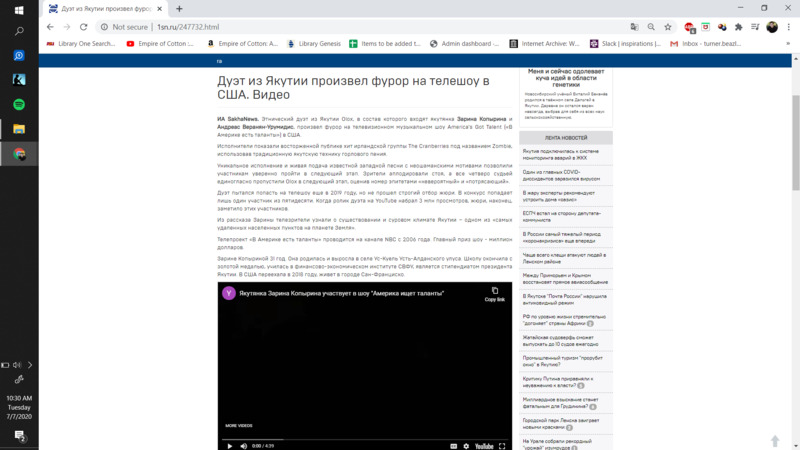This screenshot has width=800, height=450.
Task: Open the zoom magnifier icon in address bar
Action: pyautogui.click(x=652, y=27)
